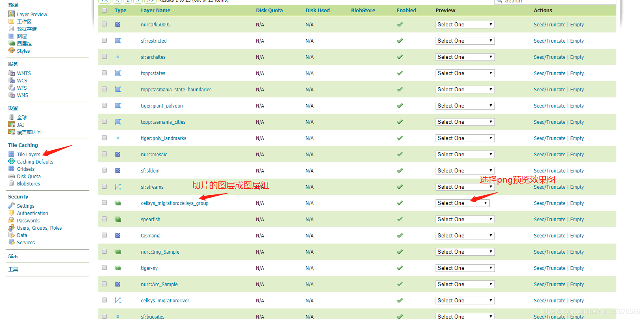Viewport: 644px width, 319px height.
Task: Click the Tile Layers grid icon
Action: pyautogui.click(x=11, y=154)
